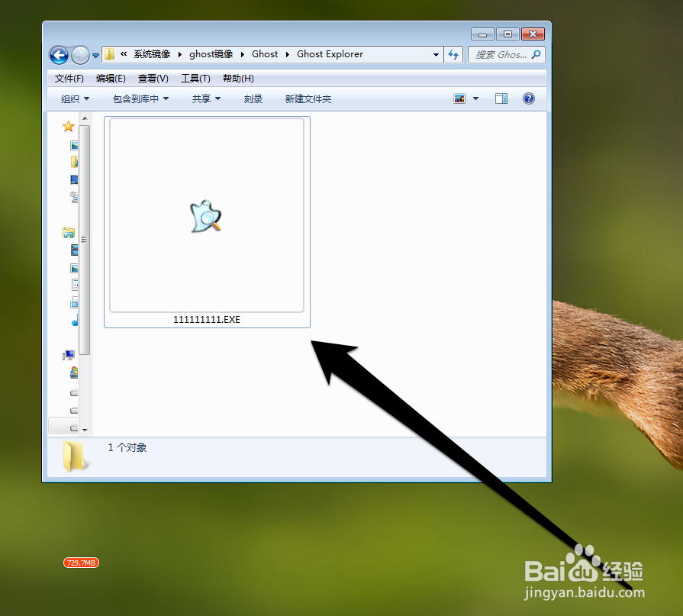
Task: Toggle the preview pane icon
Action: [501, 99]
